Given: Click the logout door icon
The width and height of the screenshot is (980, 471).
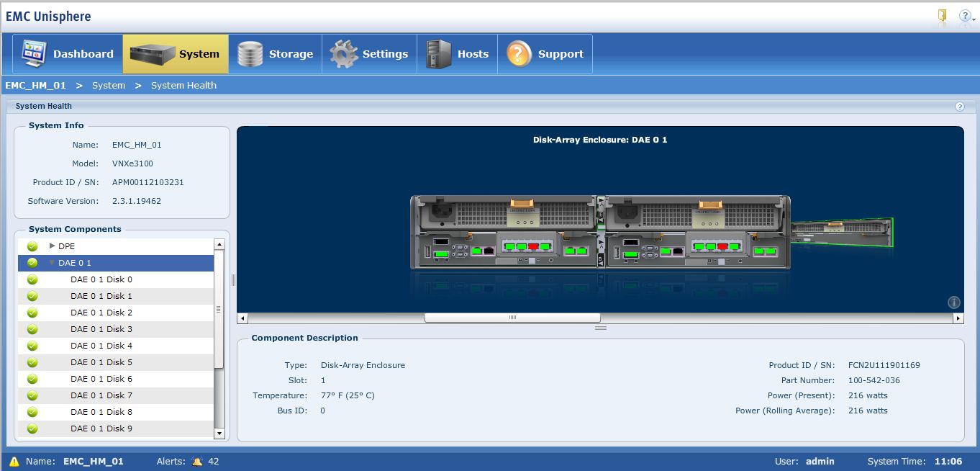Looking at the screenshot, I should click(942, 16).
